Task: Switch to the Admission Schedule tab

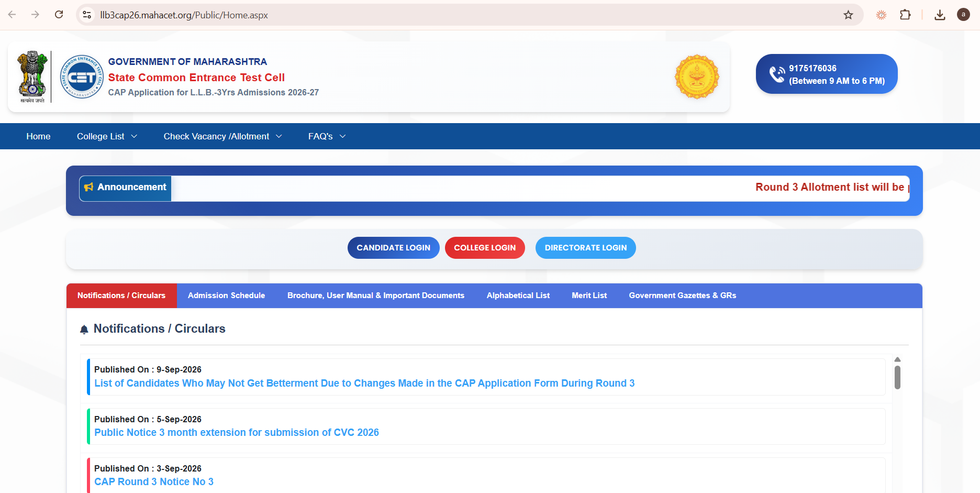Action: pos(226,295)
